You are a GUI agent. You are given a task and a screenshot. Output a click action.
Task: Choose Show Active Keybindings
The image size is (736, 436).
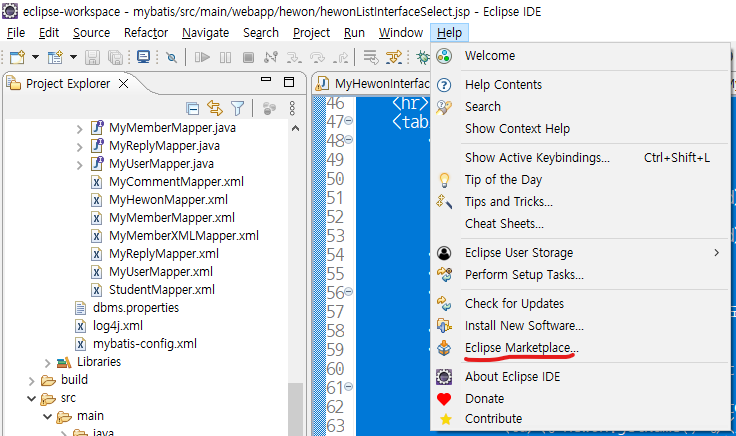[580, 158]
